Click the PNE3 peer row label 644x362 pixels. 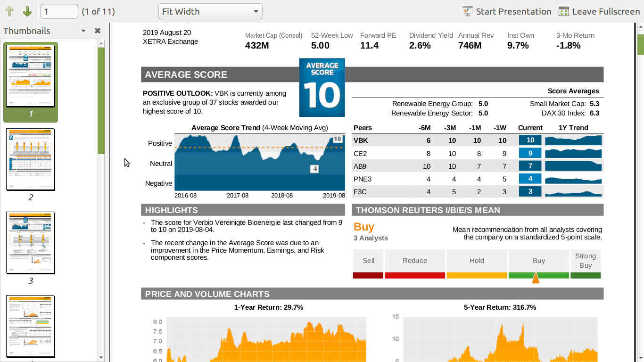point(363,179)
